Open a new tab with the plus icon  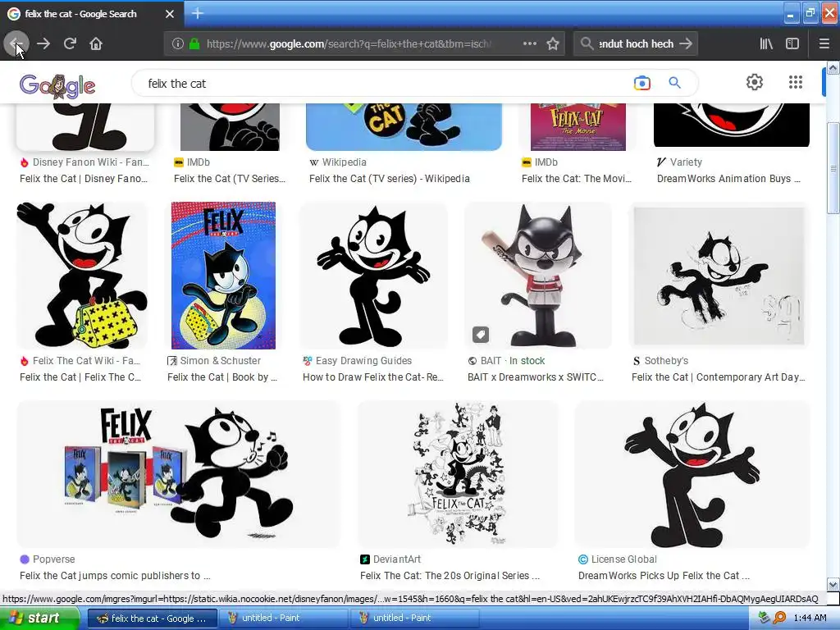click(x=197, y=13)
